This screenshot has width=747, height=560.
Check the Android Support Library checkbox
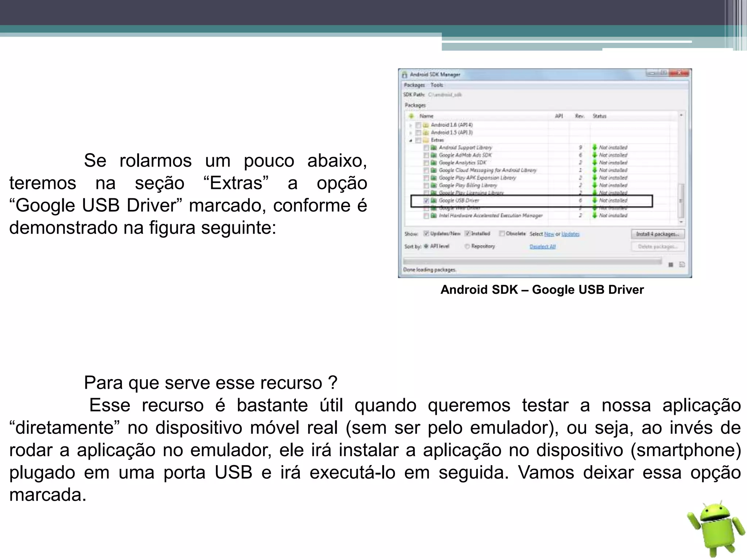[426, 148]
